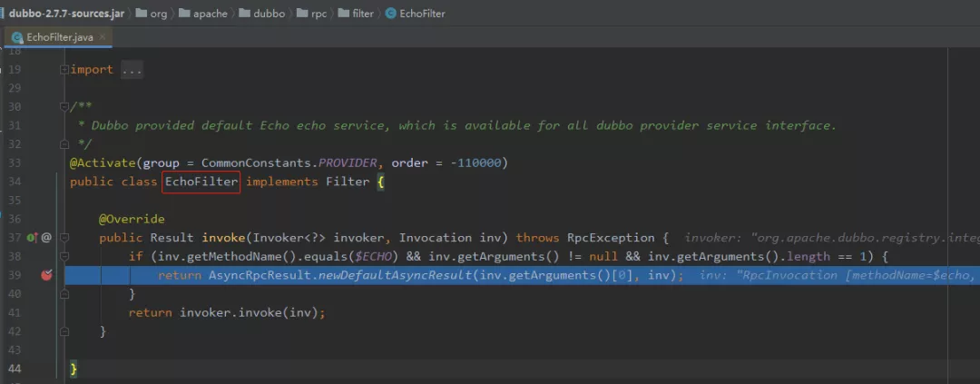
Task: Click the dubbo package breadcrumb
Action: point(269,13)
